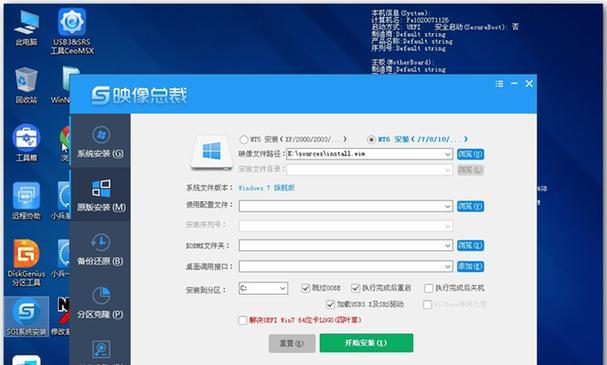Screen dimensions: 607x365
Task: Click 添加(R) beside 桌面调用接口
Action: 470,266
